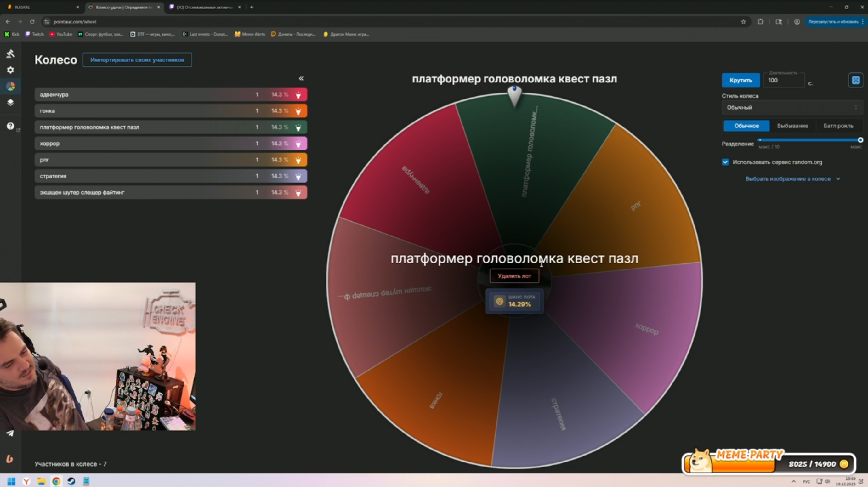The width and height of the screenshot is (868, 487).
Task: Expand Выбрать изображение в колесе
Action: pyautogui.click(x=792, y=179)
